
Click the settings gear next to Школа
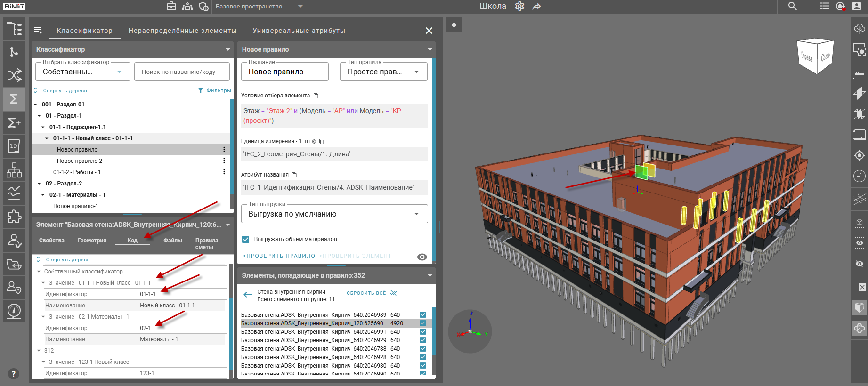point(519,6)
